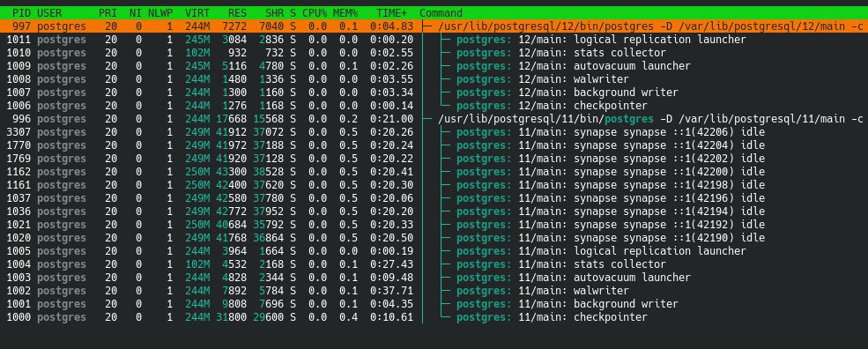Screen dimensions: 868x349
Task: Click PID value 1162
Action: coord(19,172)
